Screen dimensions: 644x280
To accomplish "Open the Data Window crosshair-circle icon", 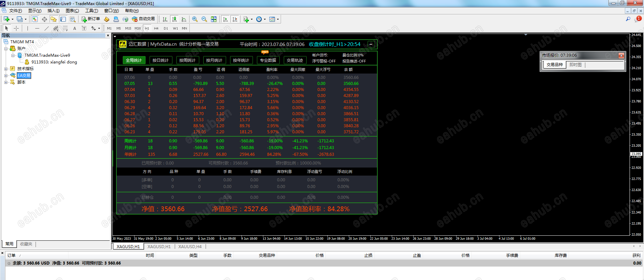I will coord(44,19).
